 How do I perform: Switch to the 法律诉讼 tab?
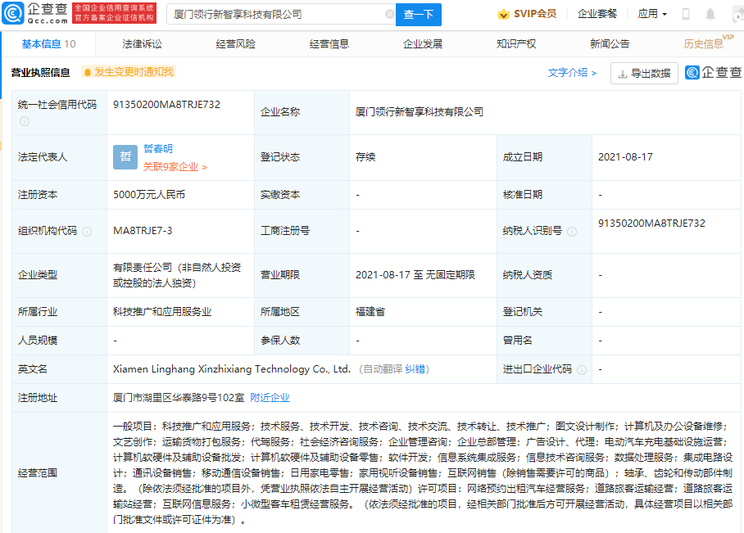[142, 44]
